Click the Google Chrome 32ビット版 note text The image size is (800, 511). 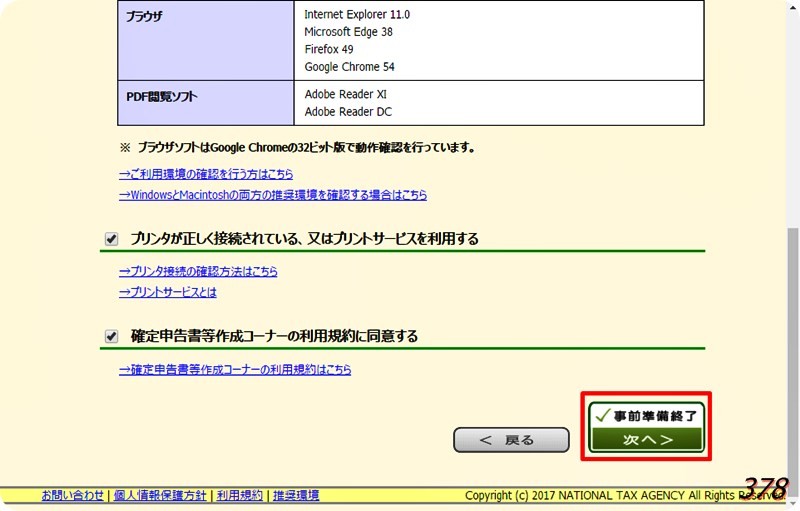(297, 148)
